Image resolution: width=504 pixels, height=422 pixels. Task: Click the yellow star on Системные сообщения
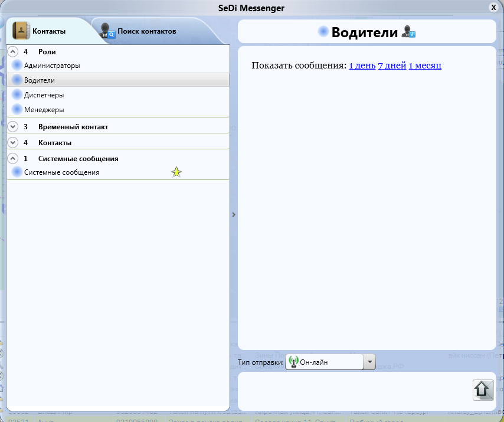click(x=176, y=172)
